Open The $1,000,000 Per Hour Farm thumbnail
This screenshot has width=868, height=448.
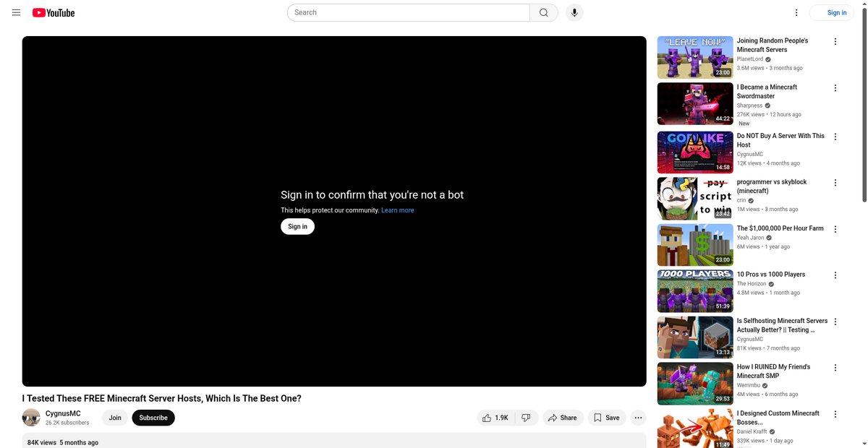[x=695, y=244]
